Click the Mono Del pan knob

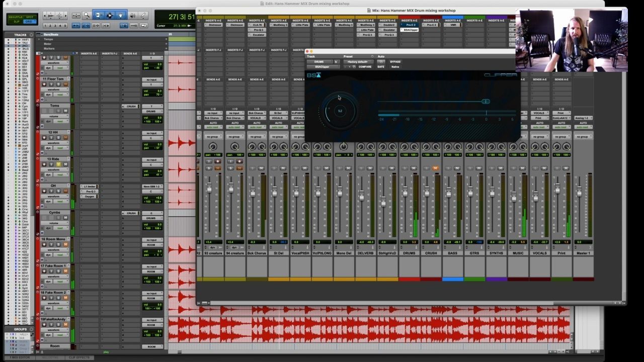tap(343, 146)
